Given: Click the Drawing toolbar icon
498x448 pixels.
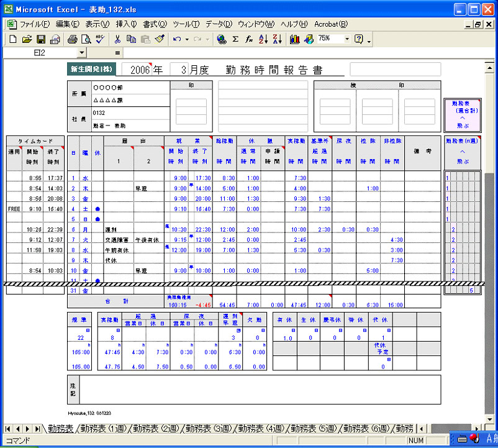Looking at the screenshot, I should [x=309, y=39].
